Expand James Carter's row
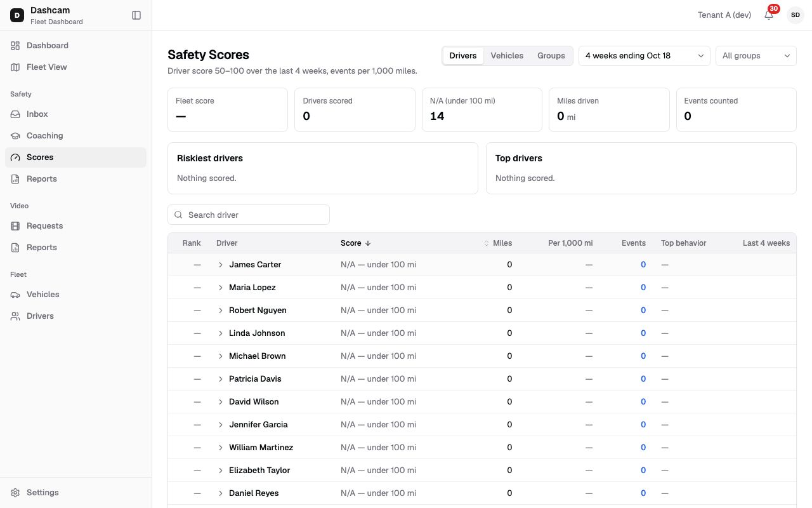 tap(221, 265)
